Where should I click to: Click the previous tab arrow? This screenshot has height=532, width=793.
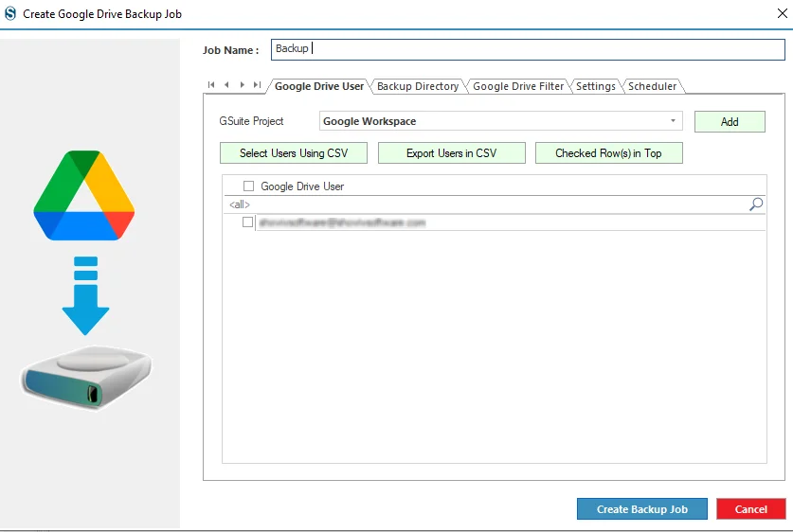226,85
